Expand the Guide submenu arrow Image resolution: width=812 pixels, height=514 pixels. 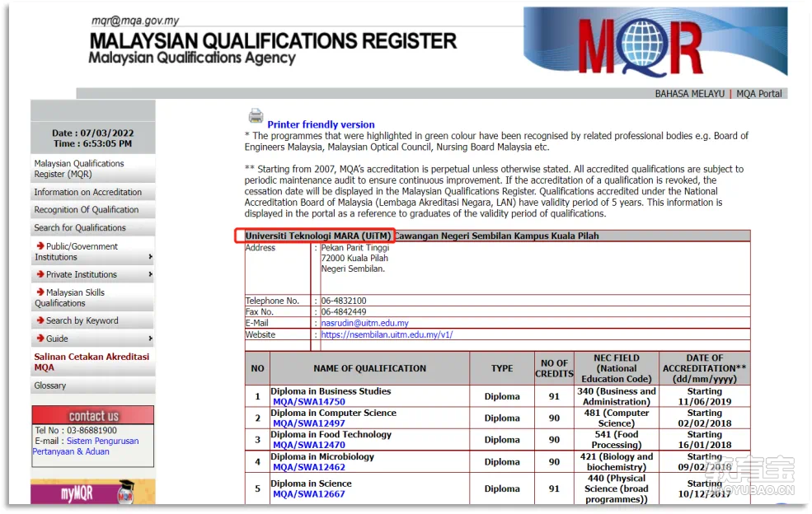(150, 339)
